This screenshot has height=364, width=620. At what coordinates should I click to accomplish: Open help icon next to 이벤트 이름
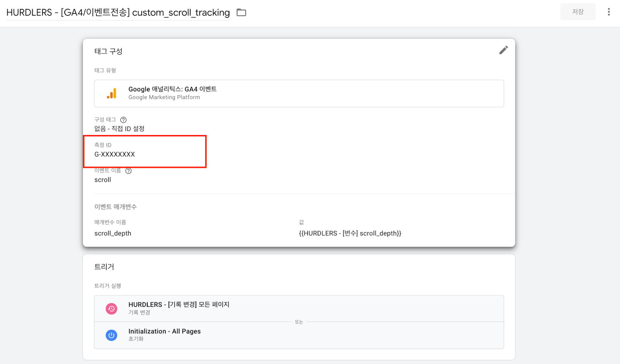[128, 171]
